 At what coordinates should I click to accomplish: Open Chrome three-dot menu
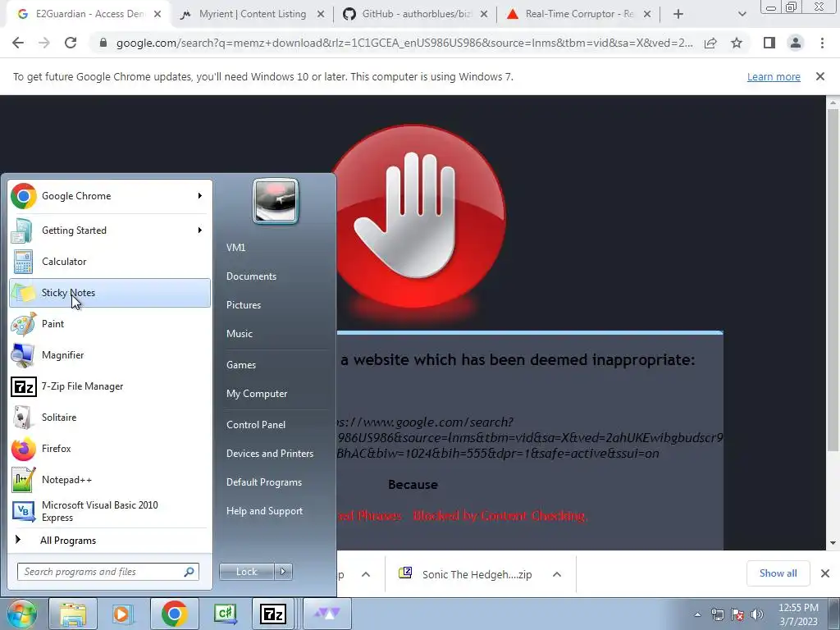click(822, 43)
